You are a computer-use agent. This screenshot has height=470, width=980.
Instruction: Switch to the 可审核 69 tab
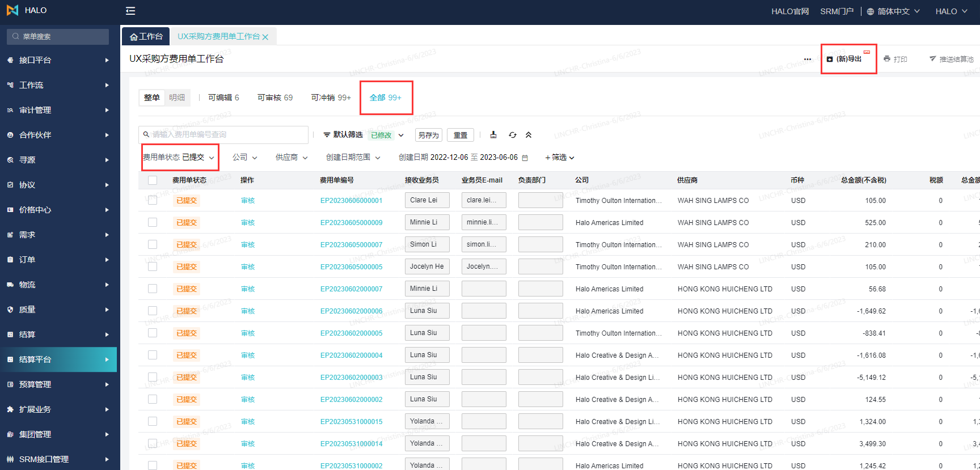tap(275, 98)
